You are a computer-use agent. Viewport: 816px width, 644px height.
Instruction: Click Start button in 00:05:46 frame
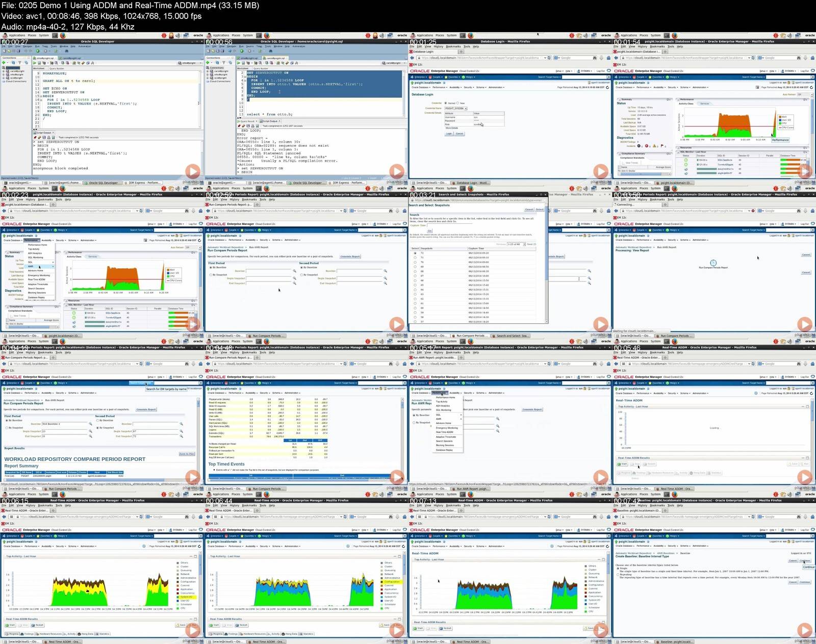pos(623,464)
